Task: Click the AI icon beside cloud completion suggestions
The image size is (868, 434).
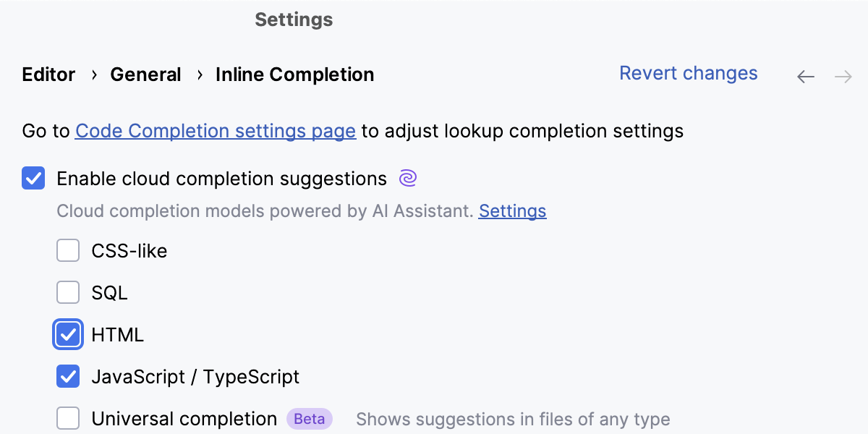Action: 407,177
